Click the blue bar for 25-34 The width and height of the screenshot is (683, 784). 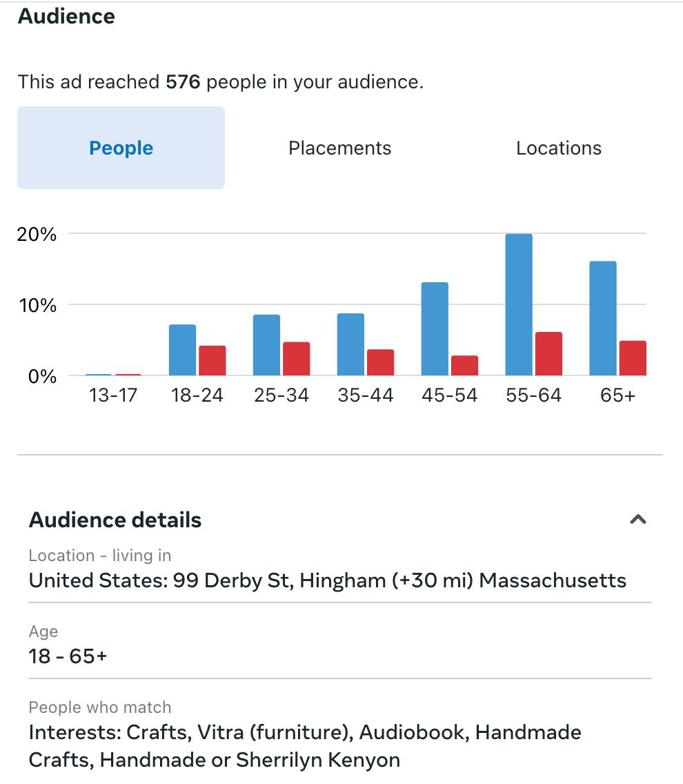coord(266,345)
